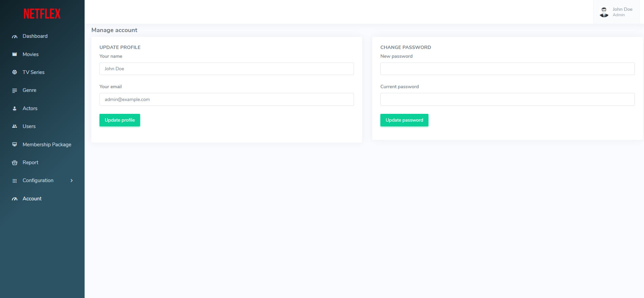Viewport: 644px width, 298px height.
Task: Click the Genre list icon
Action: (15, 91)
